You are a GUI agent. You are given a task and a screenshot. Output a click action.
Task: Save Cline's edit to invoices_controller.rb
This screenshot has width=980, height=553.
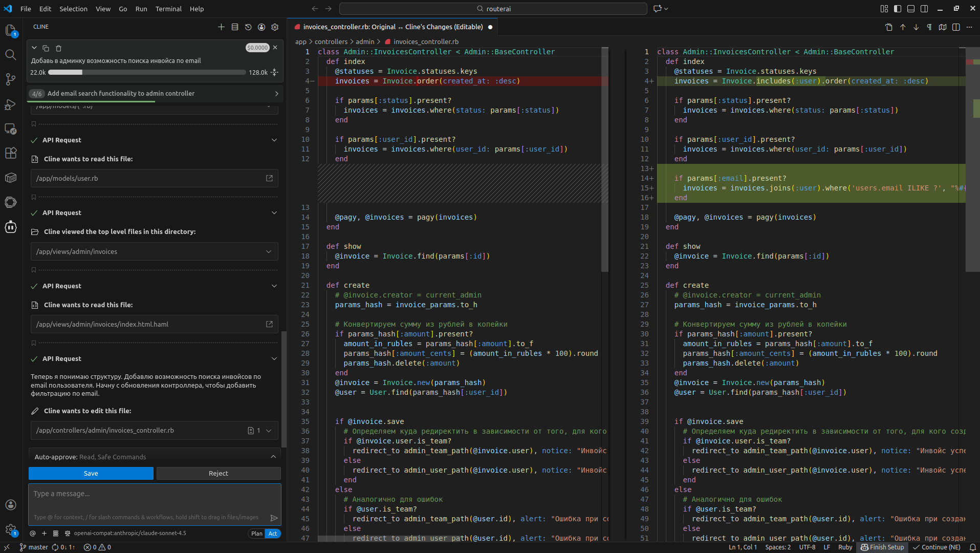pyautogui.click(x=91, y=473)
